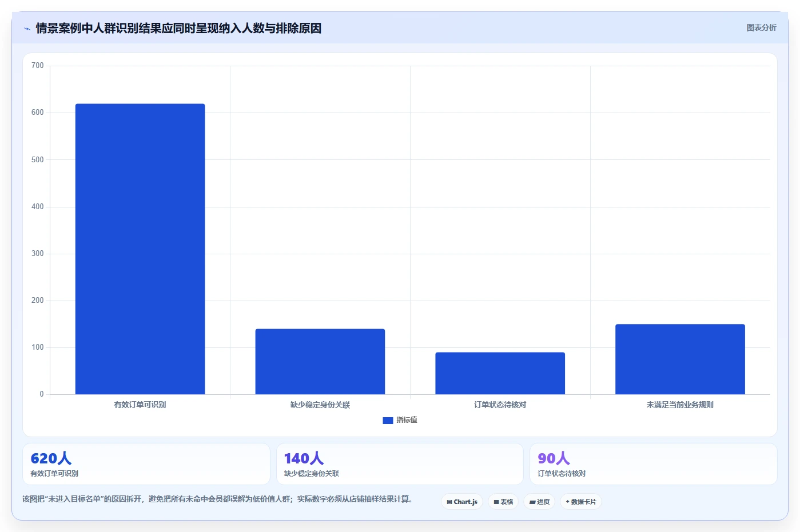
Task: Click the 620人 data card
Action: 146,464
